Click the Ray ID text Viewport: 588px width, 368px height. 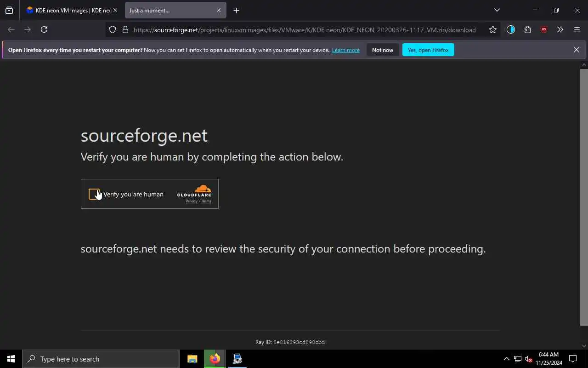pyautogui.click(x=290, y=342)
